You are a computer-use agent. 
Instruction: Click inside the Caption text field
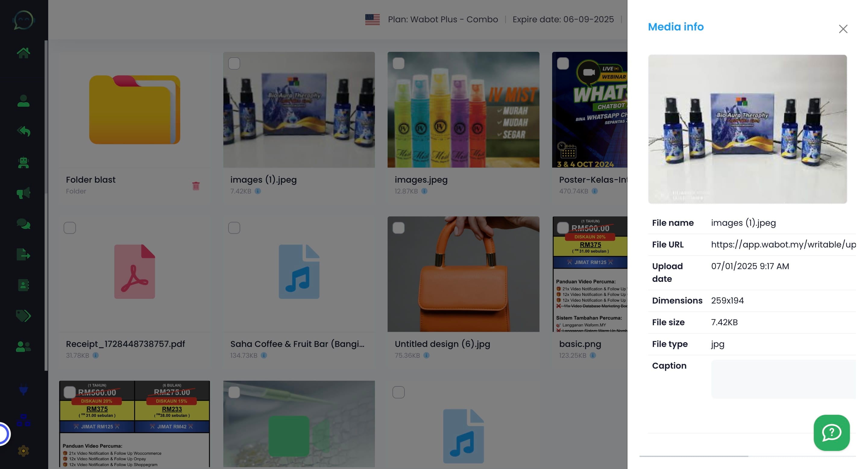pyautogui.click(x=783, y=379)
